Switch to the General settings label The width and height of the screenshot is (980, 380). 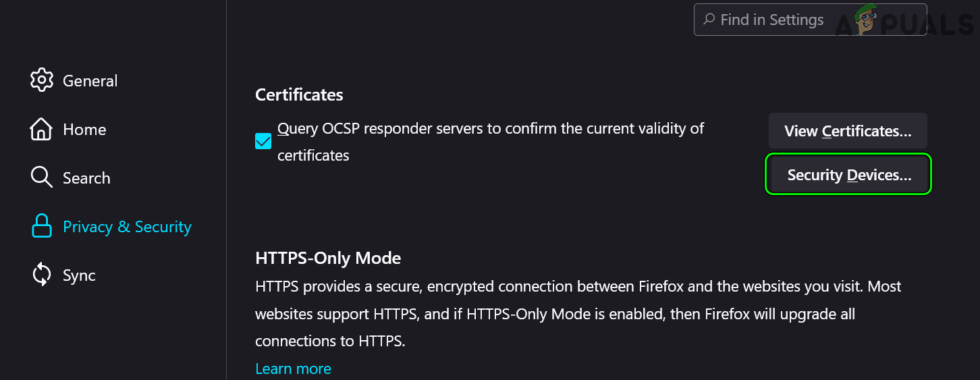(x=90, y=81)
